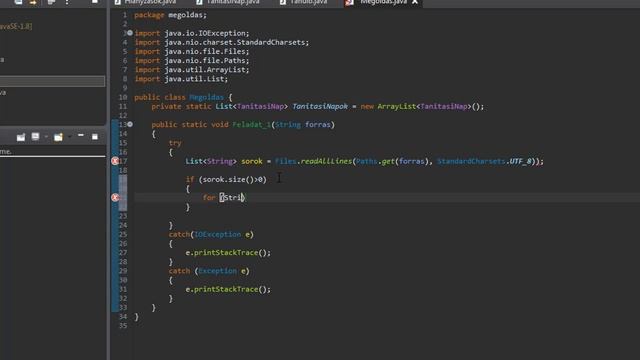Image resolution: width=640 pixels, height=360 pixels.
Task: Click the import java.util.ArrayList line
Action: pyautogui.click(x=191, y=70)
